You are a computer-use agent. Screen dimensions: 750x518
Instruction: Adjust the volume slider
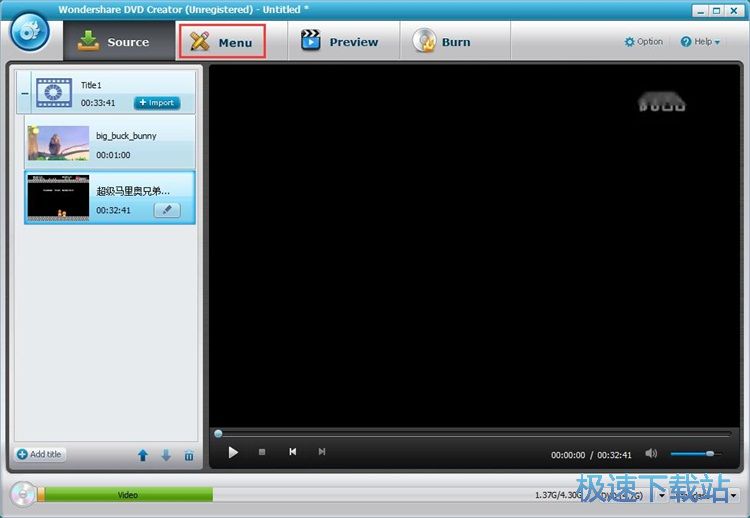point(694,453)
